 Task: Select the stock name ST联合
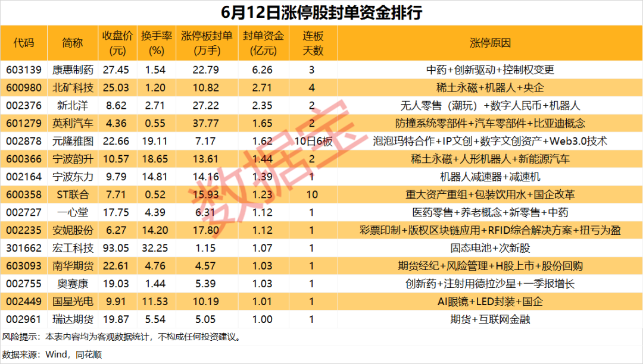[73, 194]
